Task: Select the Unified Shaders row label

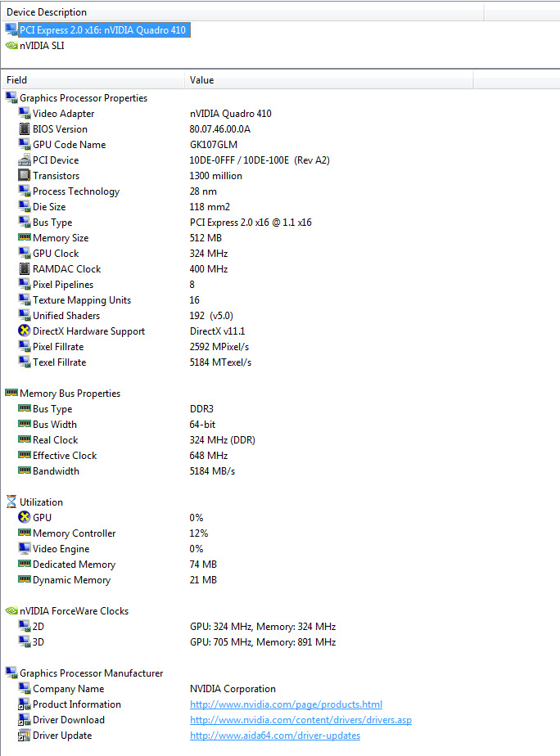Action: coord(66,315)
